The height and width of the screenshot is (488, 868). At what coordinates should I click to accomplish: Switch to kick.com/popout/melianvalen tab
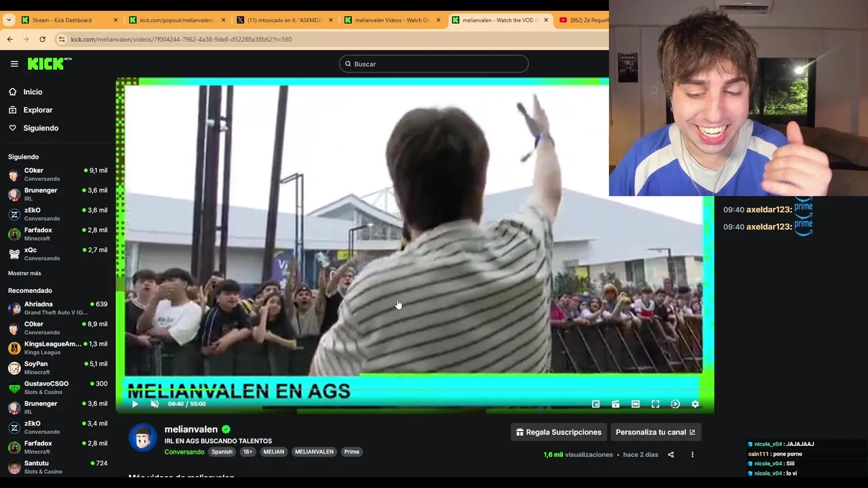(176, 20)
